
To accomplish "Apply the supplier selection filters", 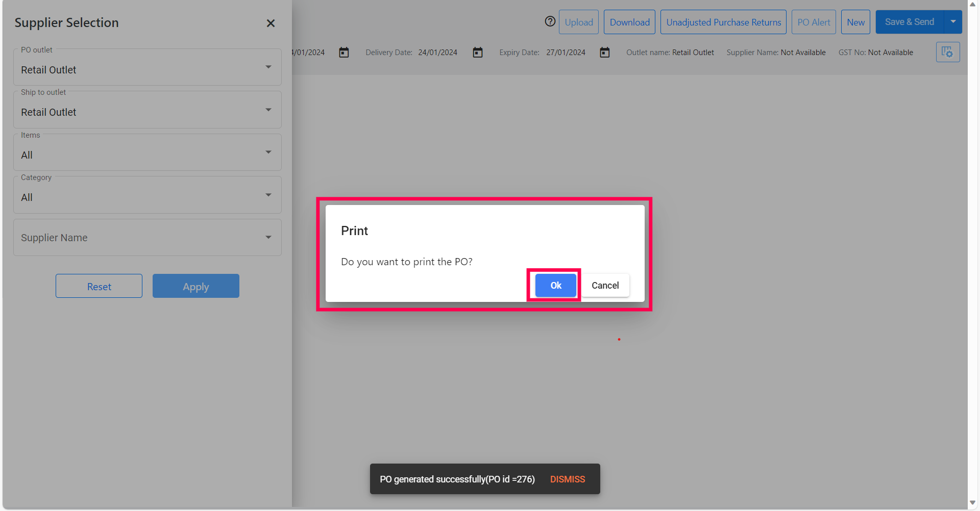I will pyautogui.click(x=196, y=286).
